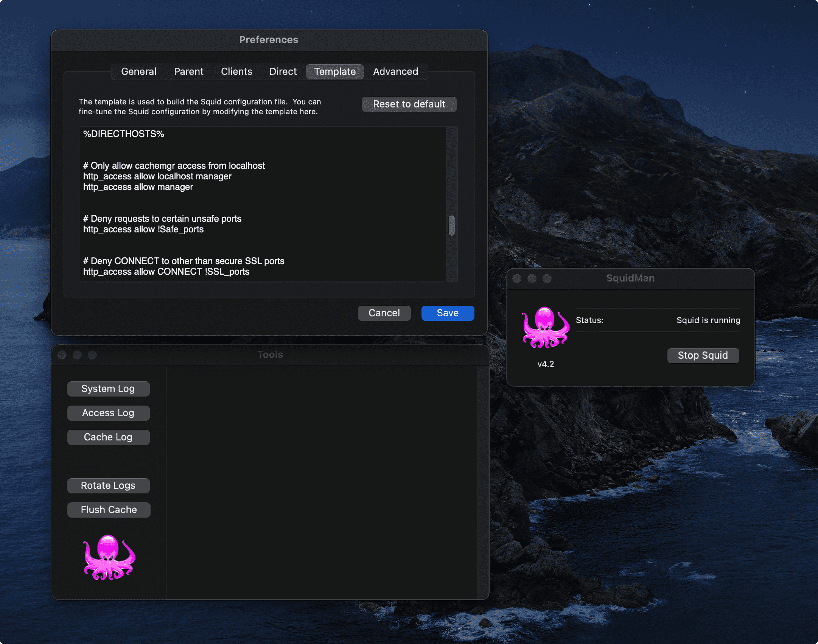818x644 pixels.
Task: Open the Advanced preferences tab
Action: [395, 72]
